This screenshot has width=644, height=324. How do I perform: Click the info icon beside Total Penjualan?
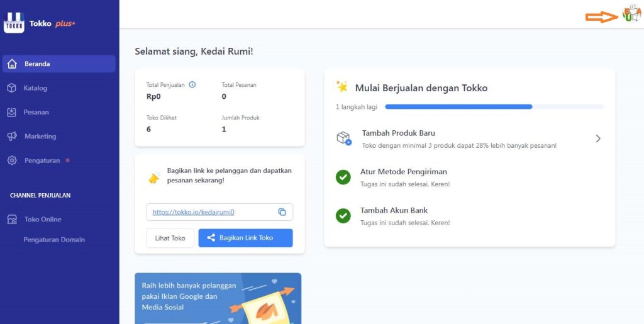pyautogui.click(x=192, y=84)
